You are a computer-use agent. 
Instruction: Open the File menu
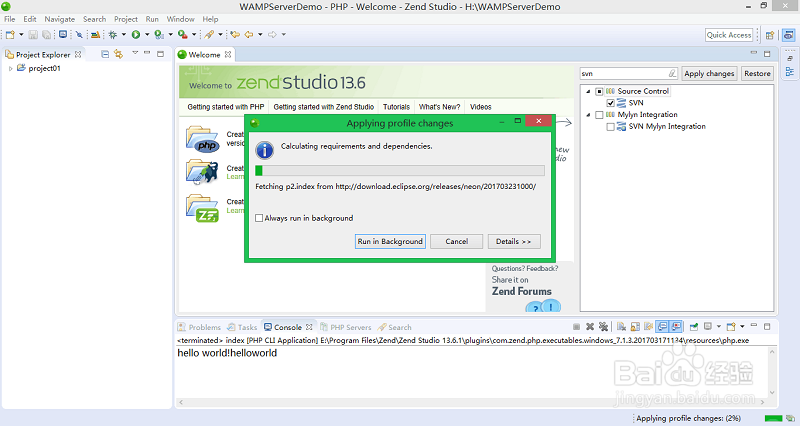(10, 19)
